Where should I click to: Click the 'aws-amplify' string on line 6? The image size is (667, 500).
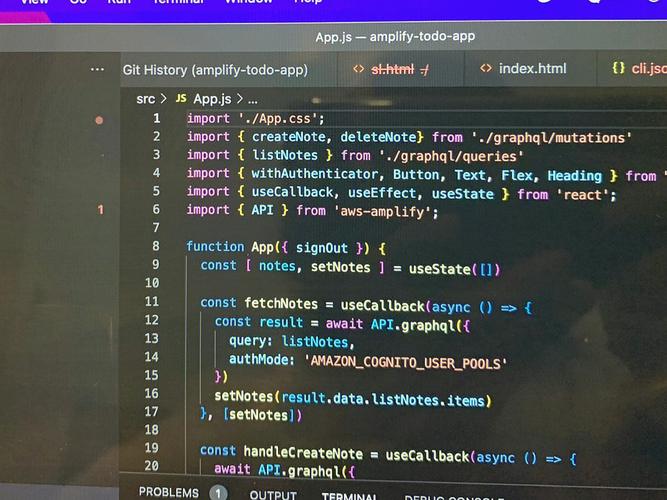pyautogui.click(x=382, y=211)
